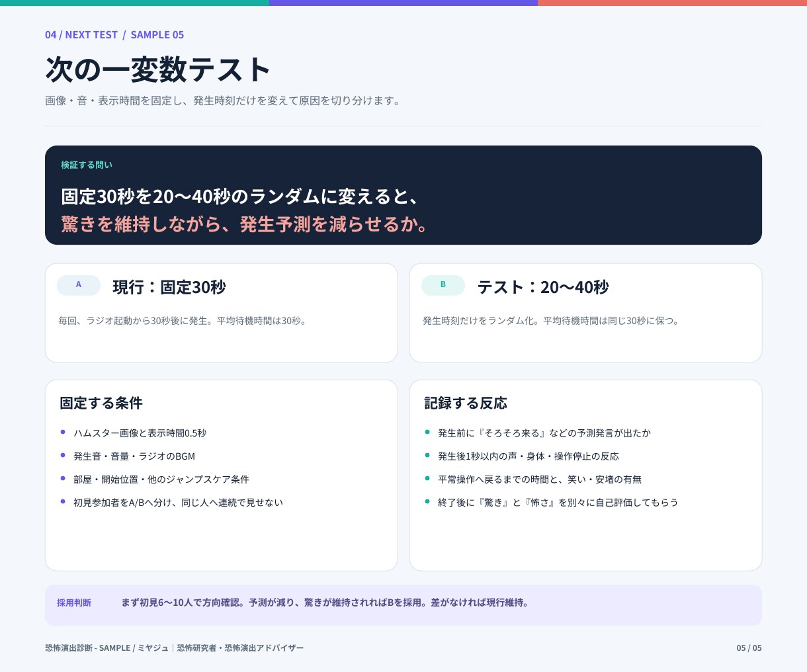The height and width of the screenshot is (672, 807).
Task: Click the bullet about '『そろそろ来る』などの予測発言'
Action: click(544, 433)
